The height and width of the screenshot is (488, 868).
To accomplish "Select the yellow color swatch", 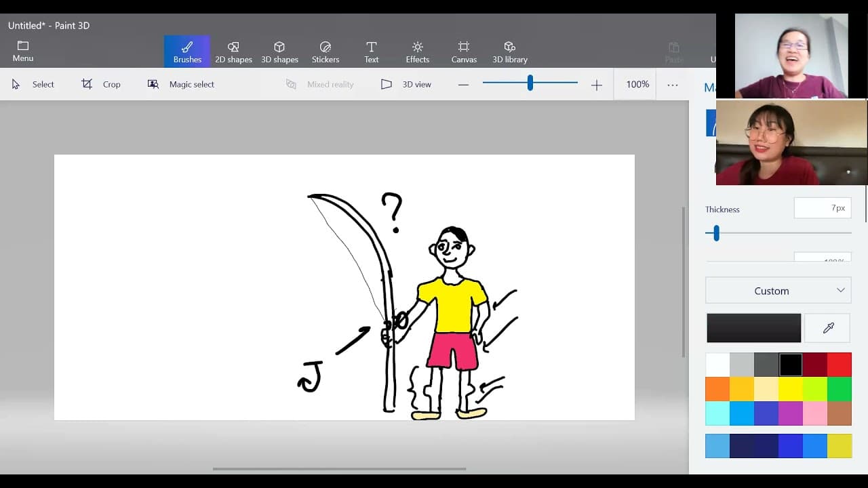I will tap(791, 389).
